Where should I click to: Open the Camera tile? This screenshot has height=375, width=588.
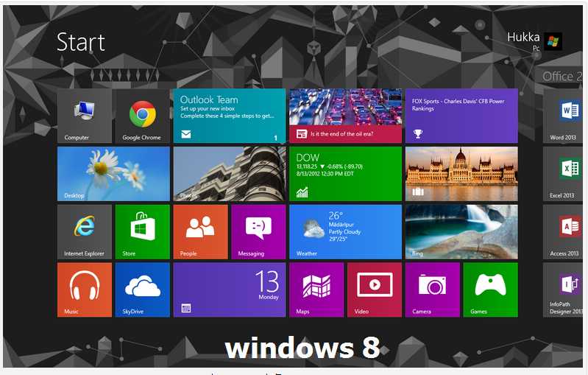[433, 290]
